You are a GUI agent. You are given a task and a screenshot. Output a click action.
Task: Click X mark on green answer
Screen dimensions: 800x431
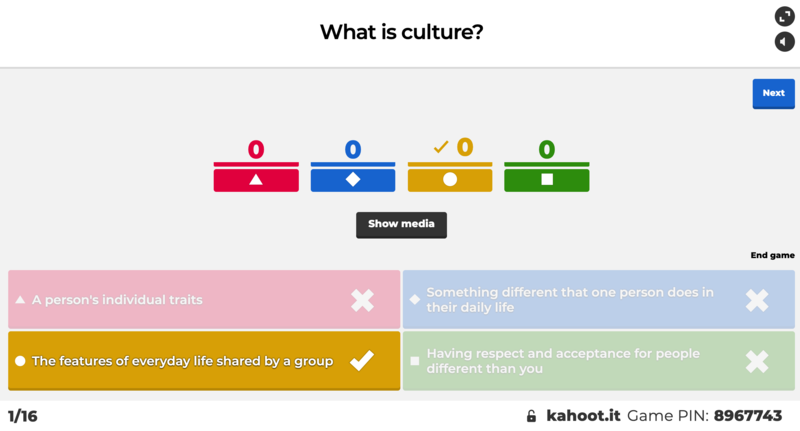757,361
